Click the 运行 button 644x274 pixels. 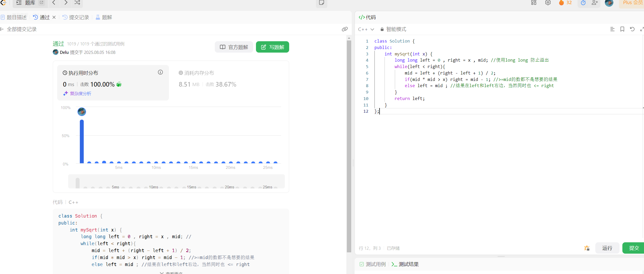click(x=607, y=248)
